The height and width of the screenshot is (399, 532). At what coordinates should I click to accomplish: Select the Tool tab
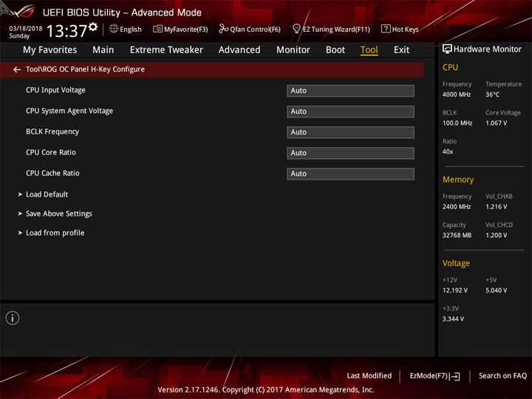pos(369,50)
